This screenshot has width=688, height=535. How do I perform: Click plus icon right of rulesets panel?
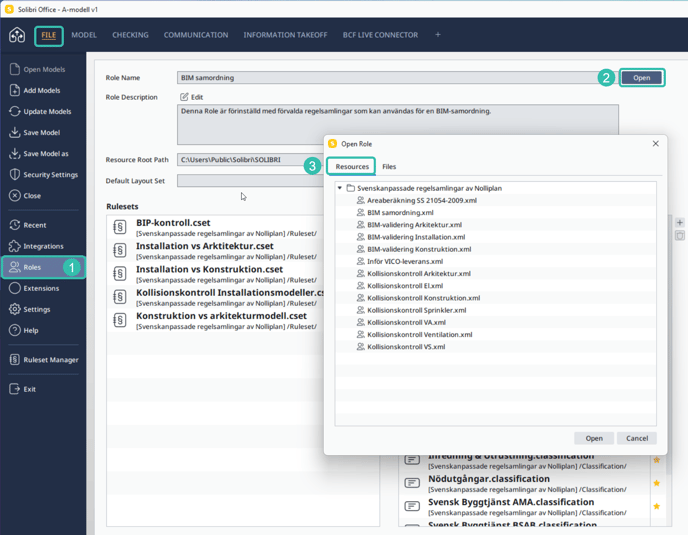[x=679, y=223]
